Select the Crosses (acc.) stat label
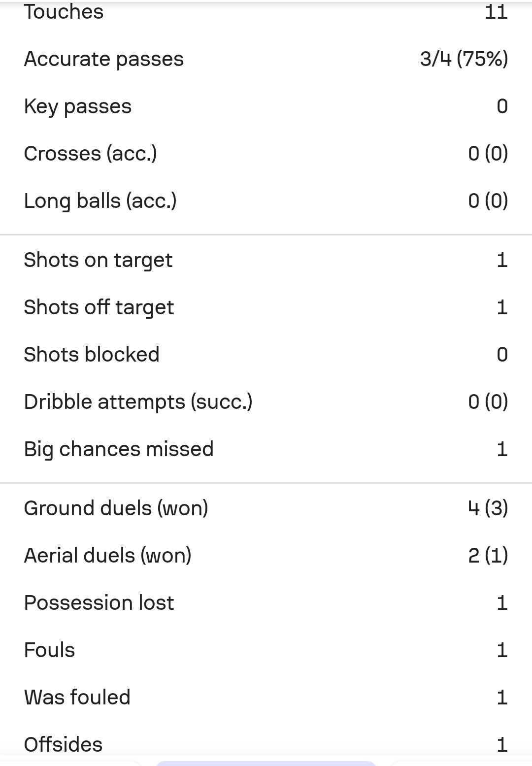This screenshot has height=766, width=532. click(x=91, y=154)
